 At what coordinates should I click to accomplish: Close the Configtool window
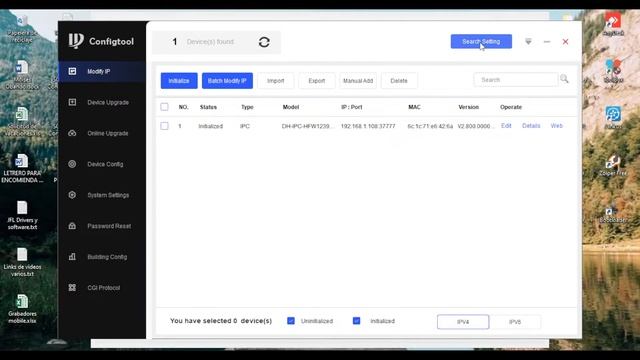pos(565,42)
